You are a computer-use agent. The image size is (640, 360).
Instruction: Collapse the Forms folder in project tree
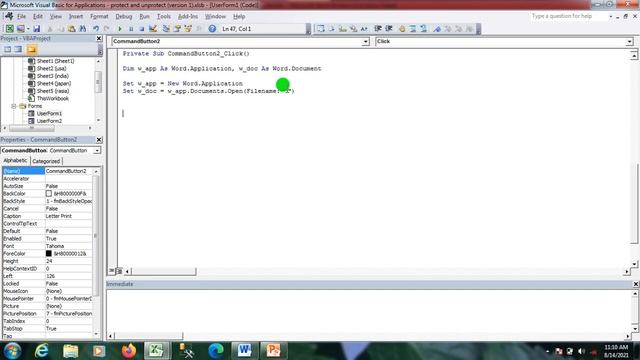point(13,106)
